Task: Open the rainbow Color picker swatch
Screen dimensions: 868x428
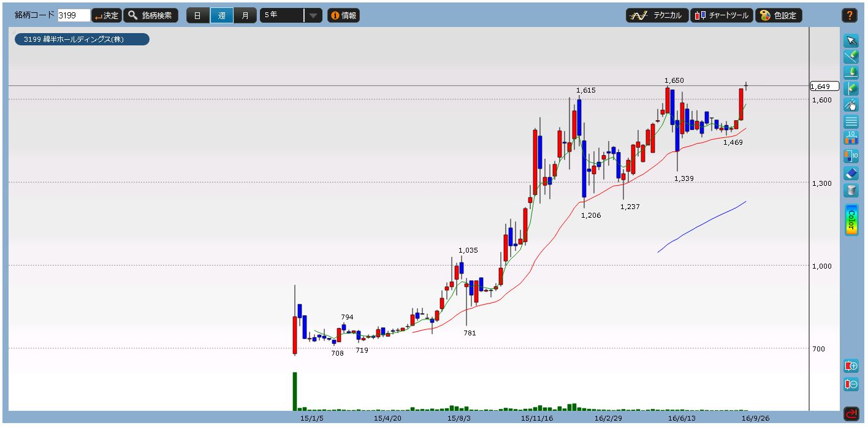Action: [x=851, y=220]
